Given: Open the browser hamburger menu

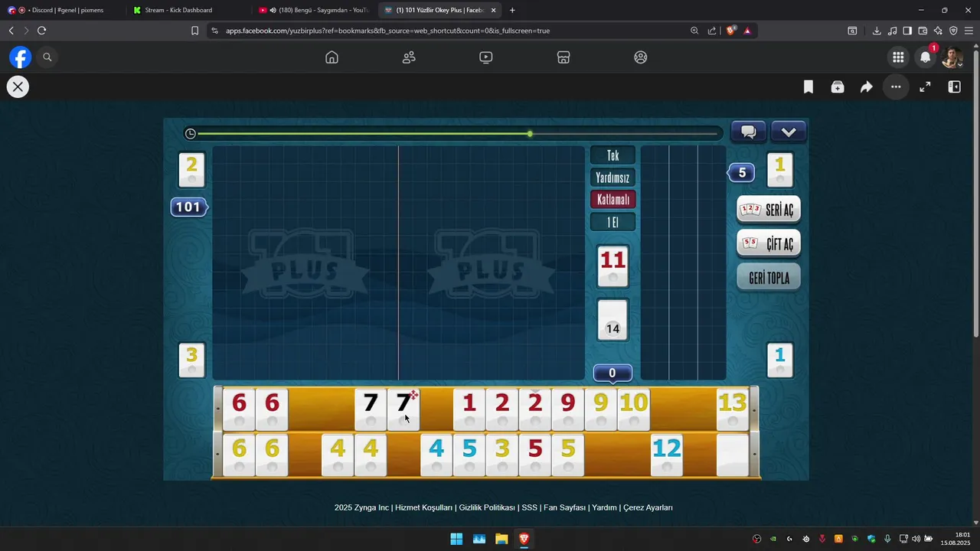Looking at the screenshot, I should (969, 31).
